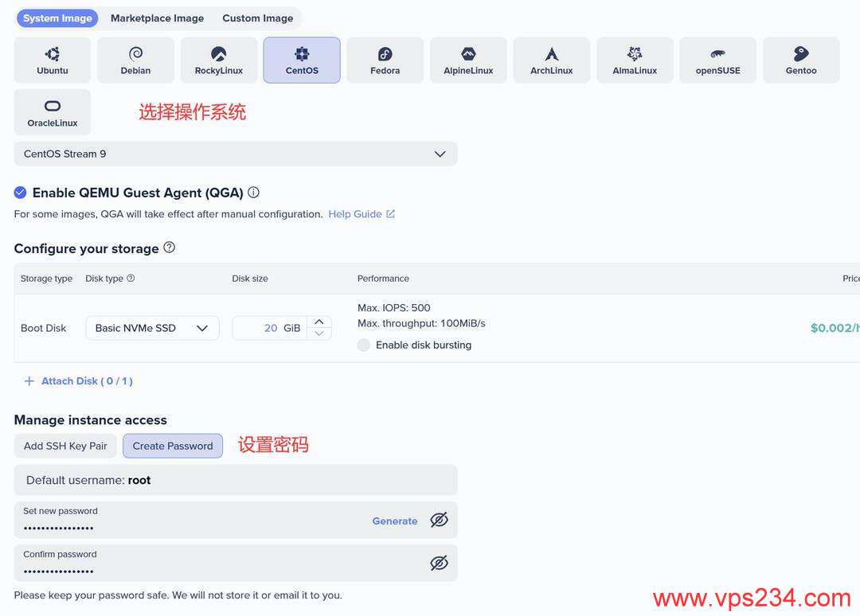Screen dimensions: 860x616
Task: Select the Debian operating system icon
Action: [x=135, y=59]
